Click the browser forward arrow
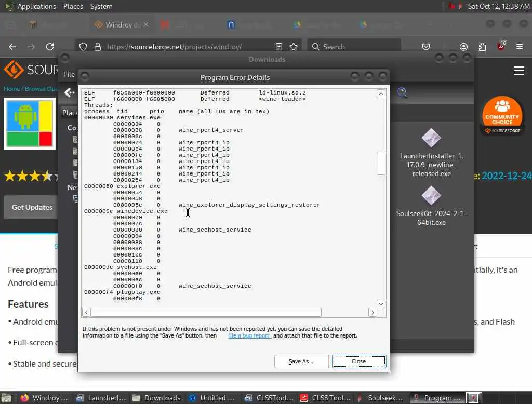 (x=31, y=47)
